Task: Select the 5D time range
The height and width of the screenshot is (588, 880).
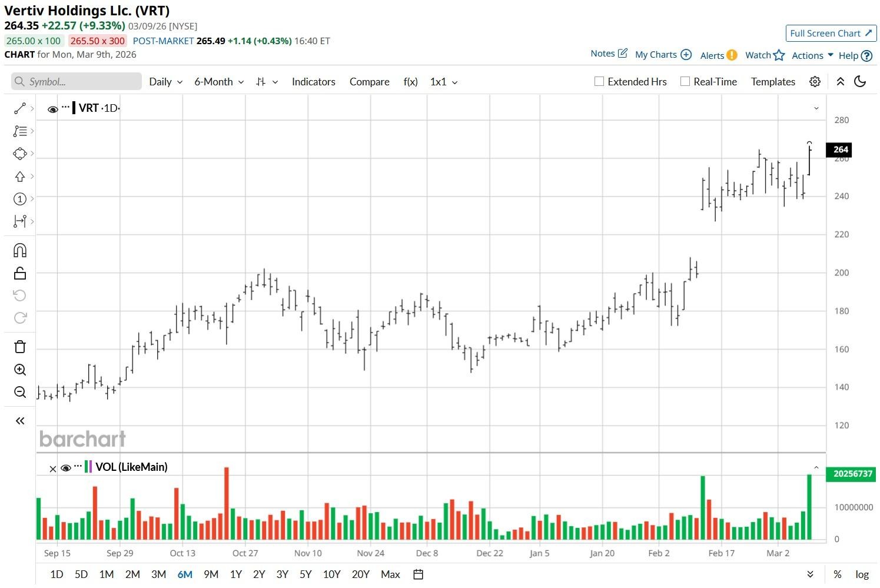Action: (x=81, y=574)
